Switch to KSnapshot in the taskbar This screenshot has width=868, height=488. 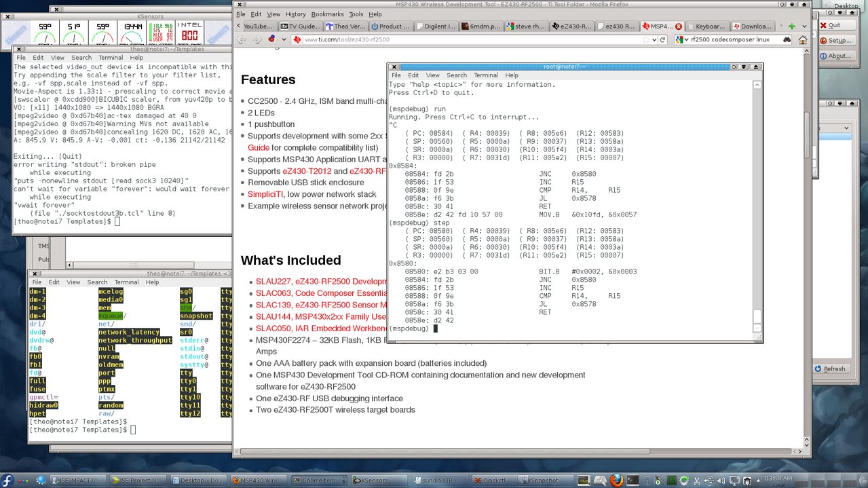(x=546, y=481)
